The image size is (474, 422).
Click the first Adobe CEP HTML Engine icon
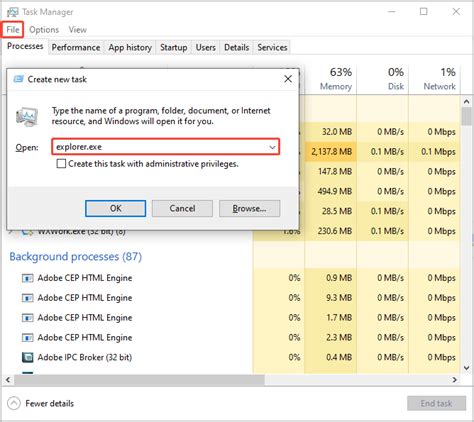pyautogui.click(x=27, y=278)
